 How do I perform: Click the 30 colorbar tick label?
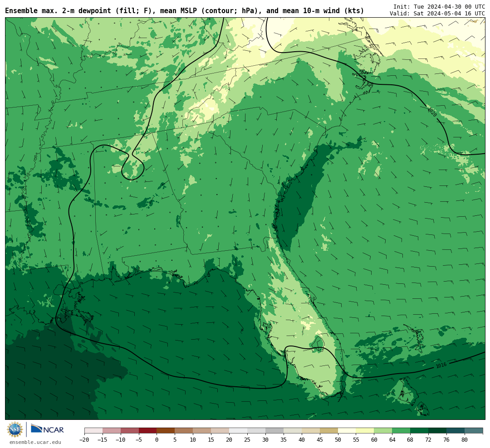265,440
